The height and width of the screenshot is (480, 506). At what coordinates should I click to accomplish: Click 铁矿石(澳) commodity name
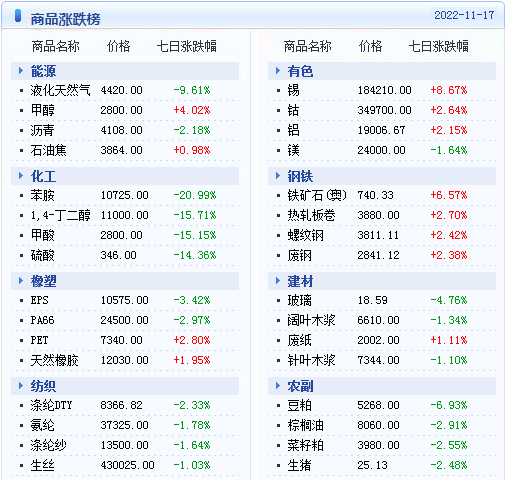pos(317,195)
